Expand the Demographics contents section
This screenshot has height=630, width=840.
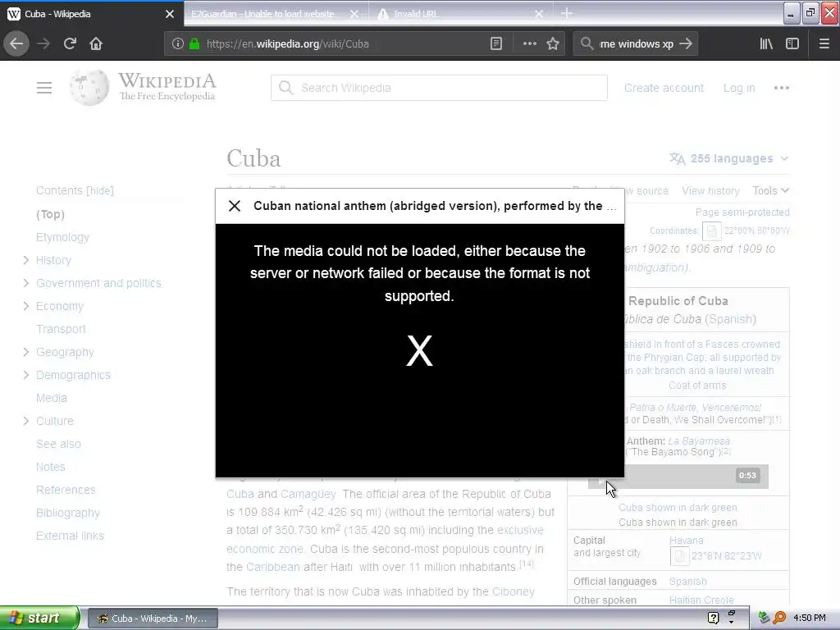pos(25,376)
